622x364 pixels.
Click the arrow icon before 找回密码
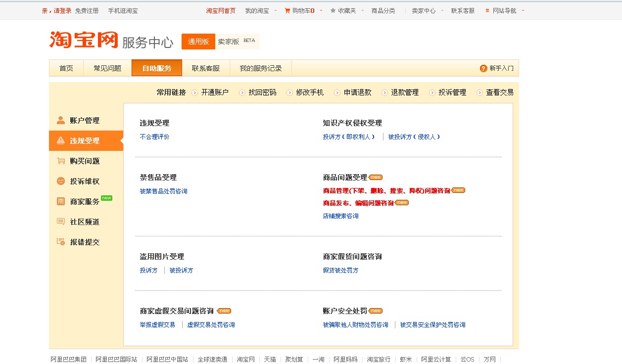point(242,92)
